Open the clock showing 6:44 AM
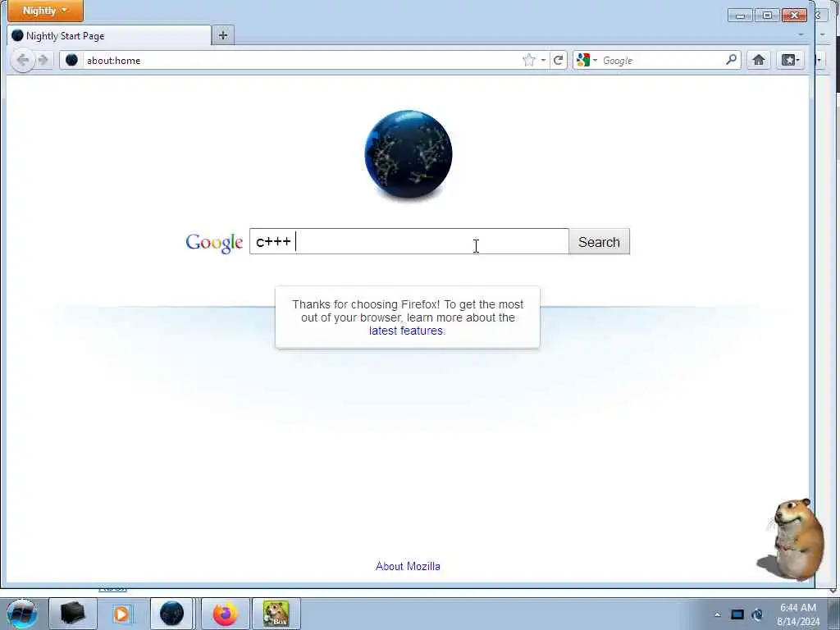The width and height of the screenshot is (840, 630). [x=798, y=614]
